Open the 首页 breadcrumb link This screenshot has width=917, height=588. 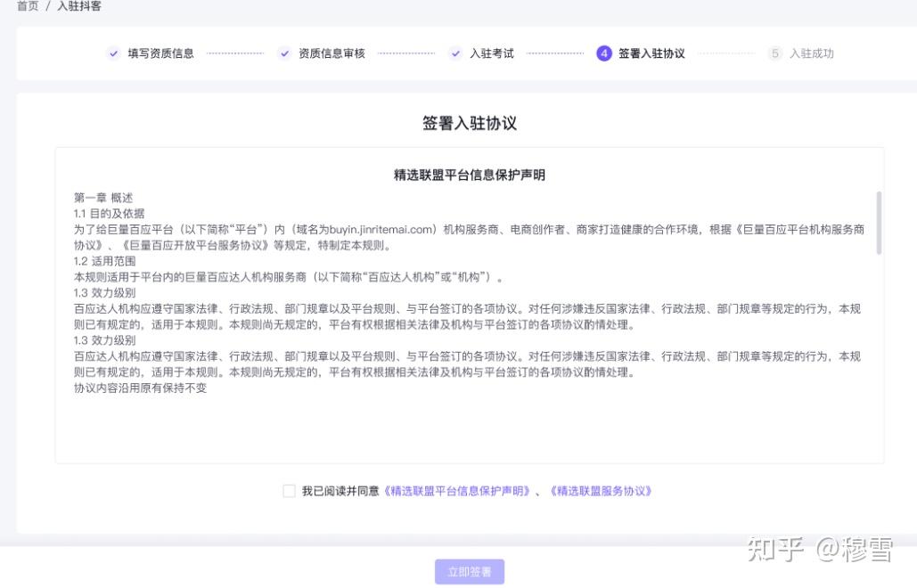(x=28, y=6)
